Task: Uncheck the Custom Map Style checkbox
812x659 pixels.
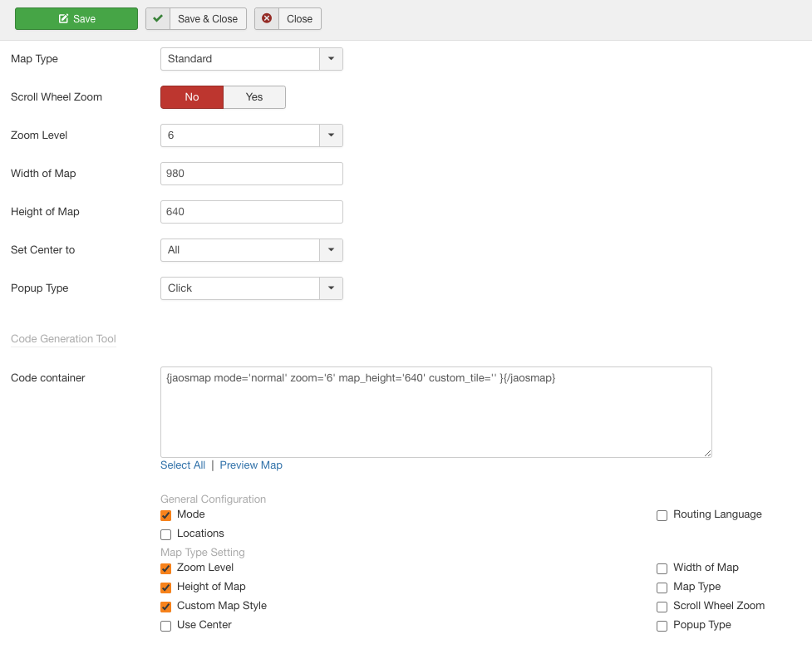Action: coord(166,607)
